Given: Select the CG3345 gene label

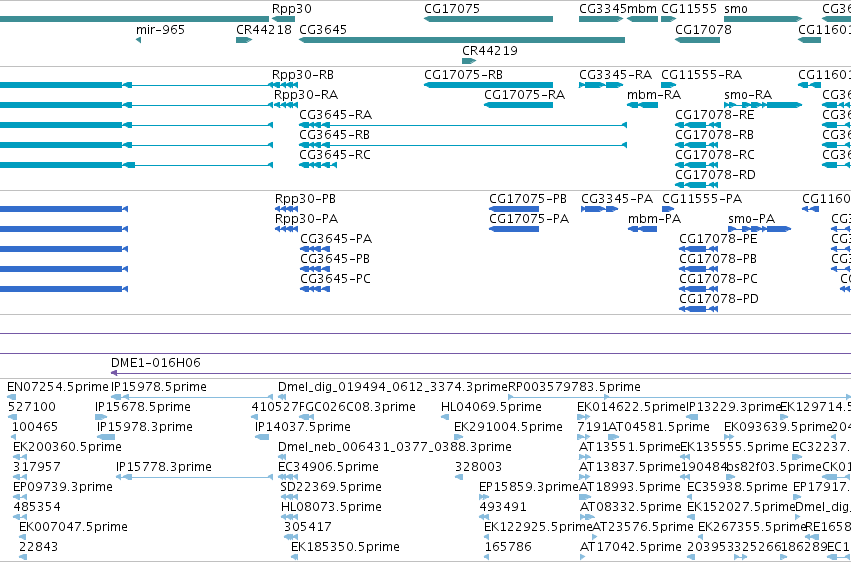Looking at the screenshot, I should (603, 9).
